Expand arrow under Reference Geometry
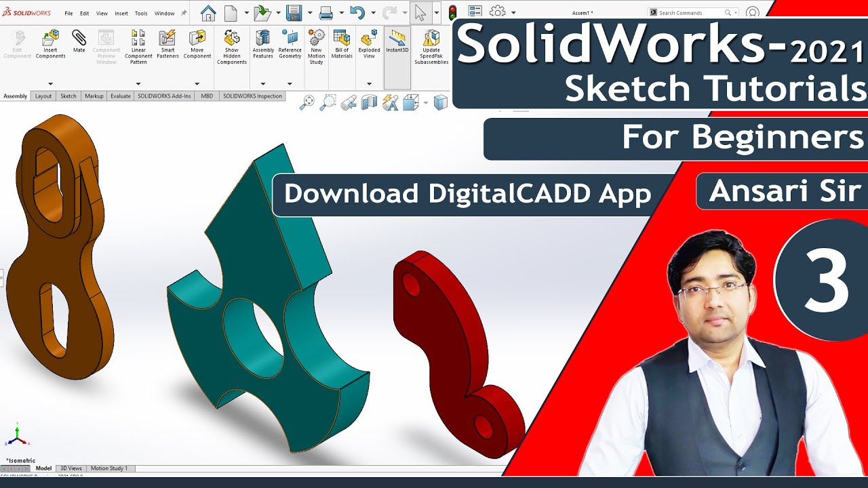This screenshot has height=488, width=868. 290,84
